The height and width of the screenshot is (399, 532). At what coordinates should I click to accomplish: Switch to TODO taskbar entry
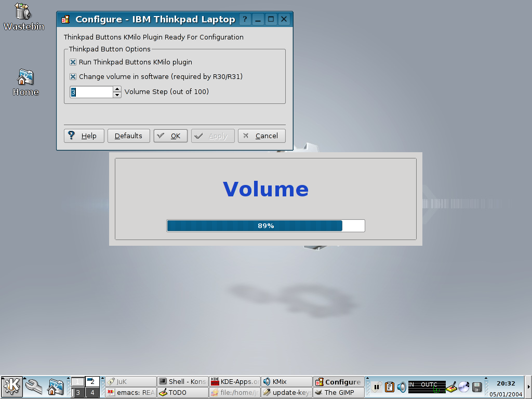click(183, 393)
